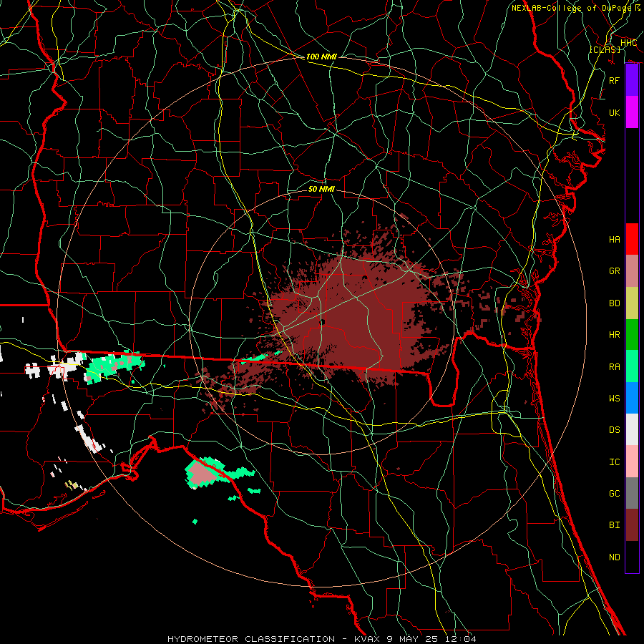Screen dimensions: 644x644
Task: Click the 100 NMI range ring label
Action: point(321,57)
